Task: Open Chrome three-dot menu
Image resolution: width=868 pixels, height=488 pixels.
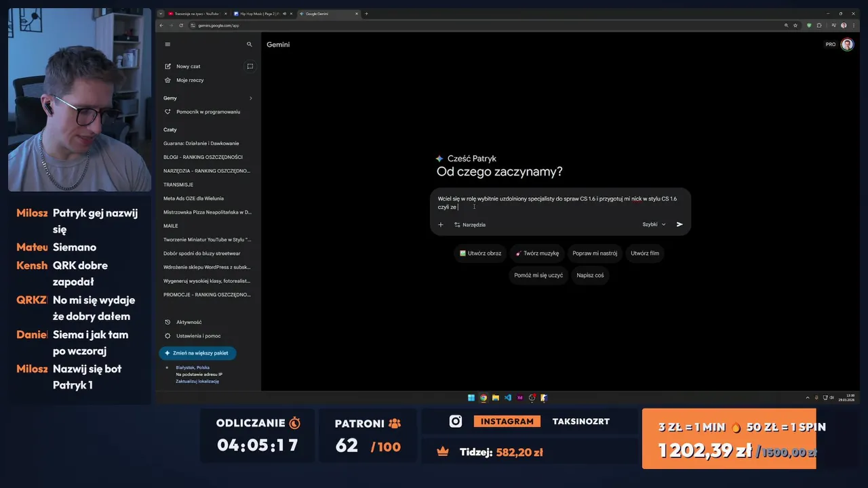Action: [854, 25]
